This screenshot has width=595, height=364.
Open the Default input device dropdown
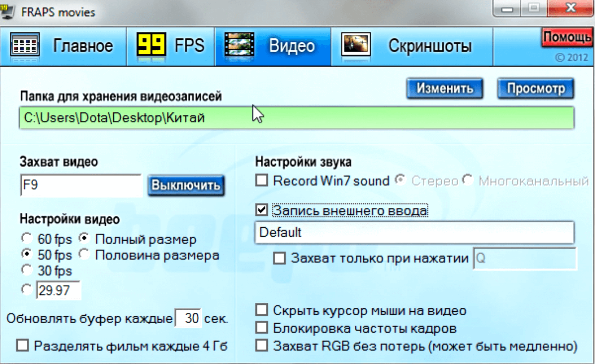coord(414,233)
